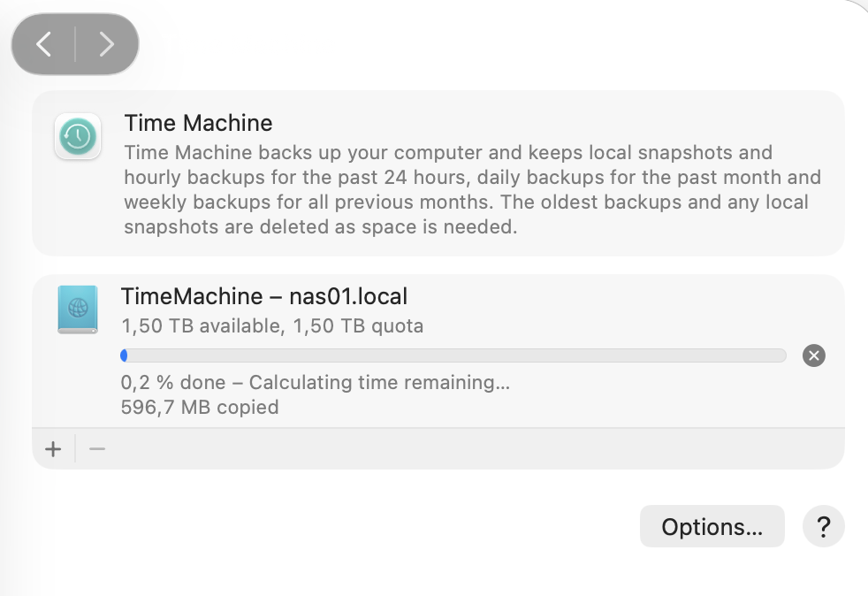Open help with the question mark
This screenshot has width=868, height=596.
[823, 527]
